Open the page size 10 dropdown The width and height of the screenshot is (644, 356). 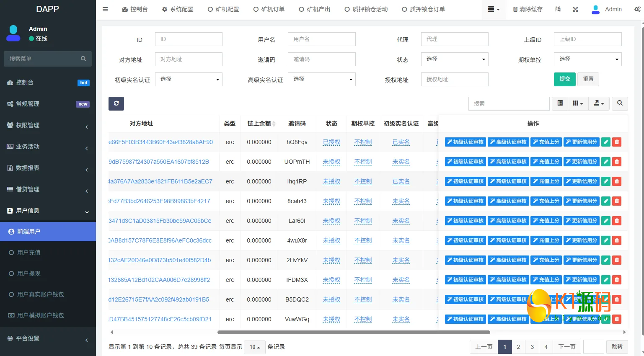[x=254, y=347]
